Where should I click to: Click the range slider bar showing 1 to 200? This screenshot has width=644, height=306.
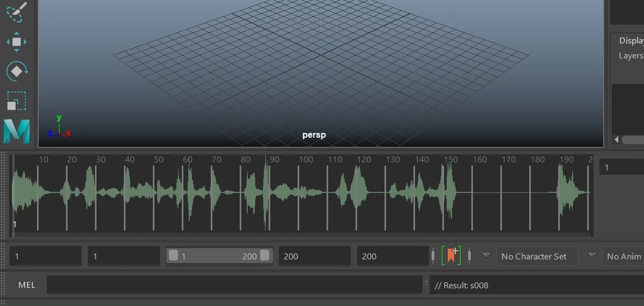219,256
